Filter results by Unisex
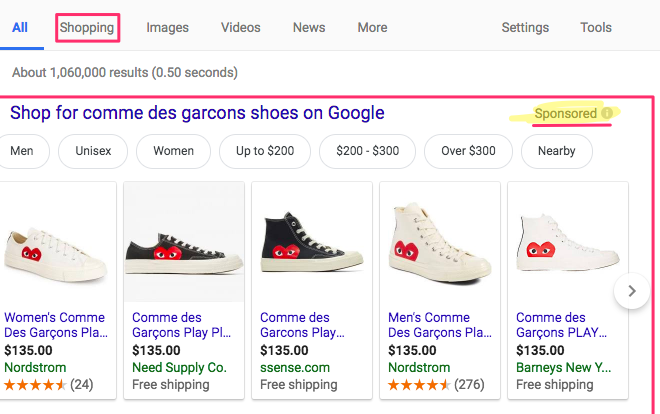Screen dimensions: 660x414 point(93,151)
